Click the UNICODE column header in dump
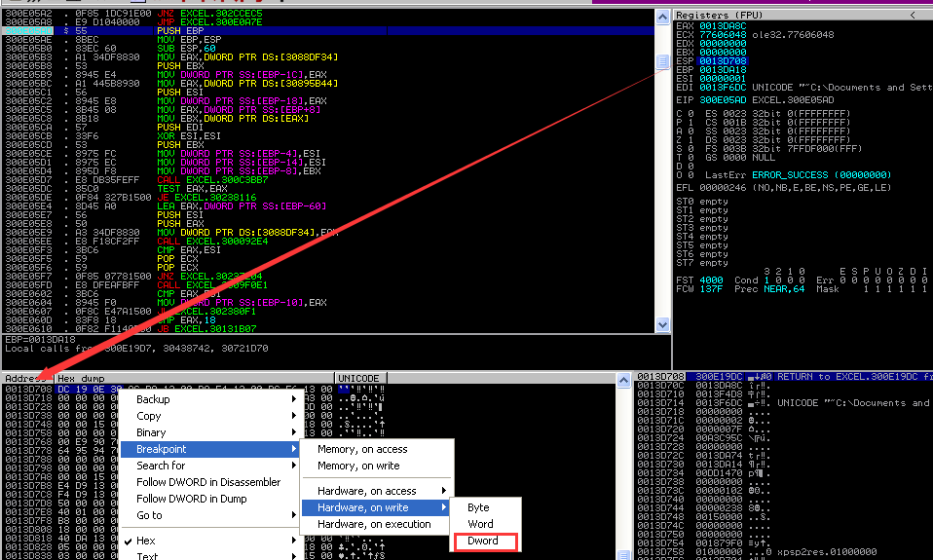This screenshot has height=560, width=933. pos(360,378)
